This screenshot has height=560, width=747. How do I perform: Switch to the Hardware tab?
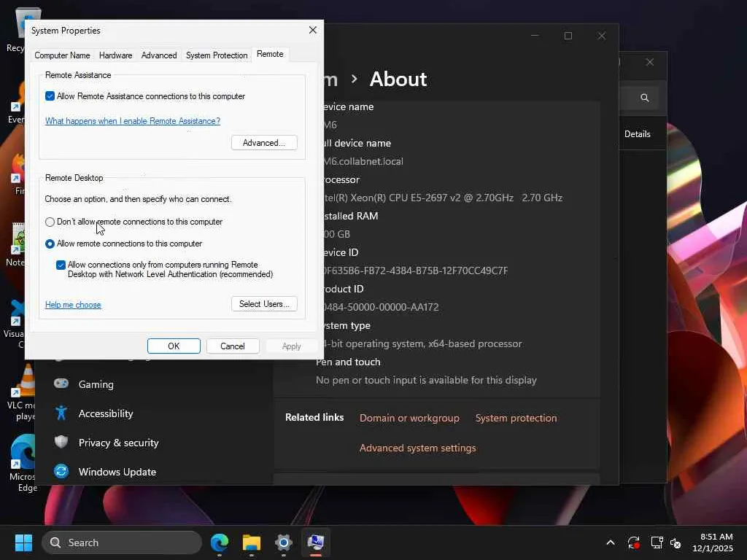(115, 55)
